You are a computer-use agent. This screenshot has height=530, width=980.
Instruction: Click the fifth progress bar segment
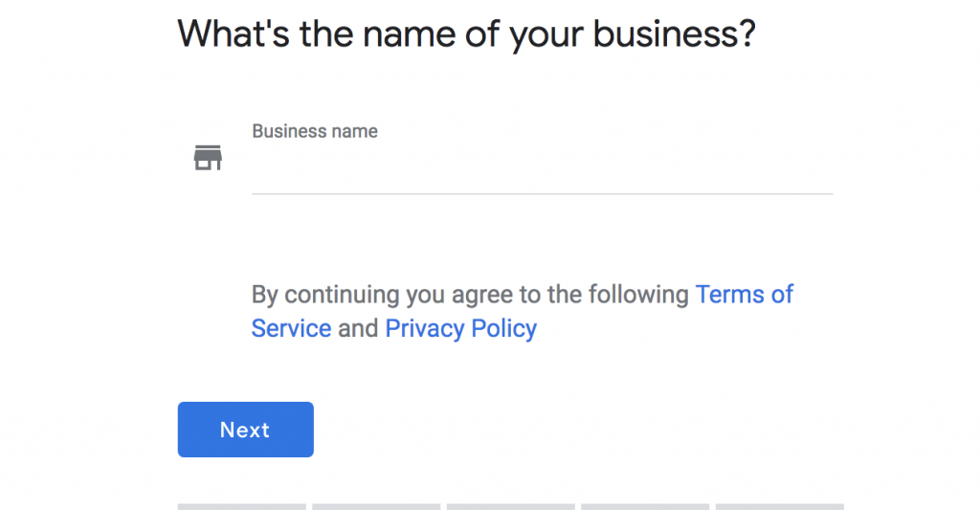coord(780,507)
